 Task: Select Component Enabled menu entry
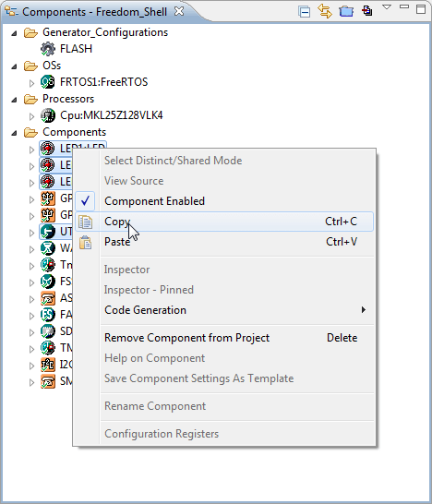224,201
